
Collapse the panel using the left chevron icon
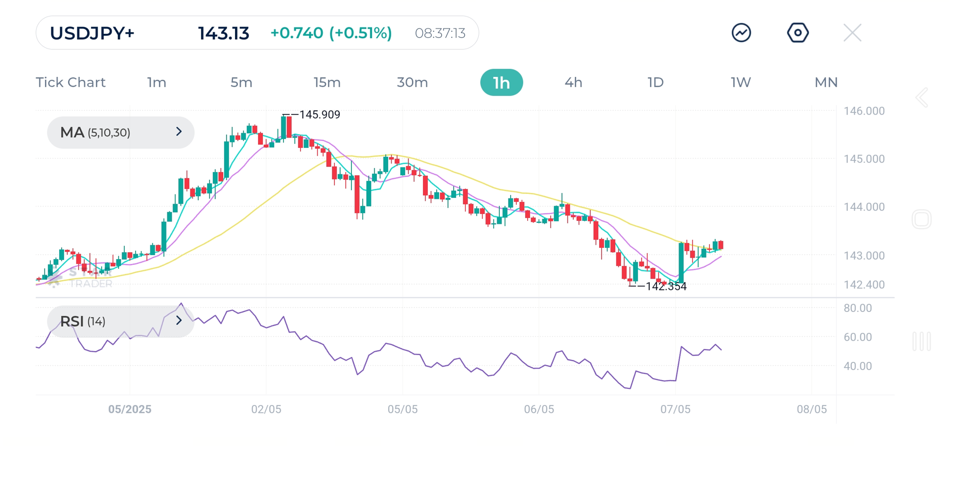922,97
